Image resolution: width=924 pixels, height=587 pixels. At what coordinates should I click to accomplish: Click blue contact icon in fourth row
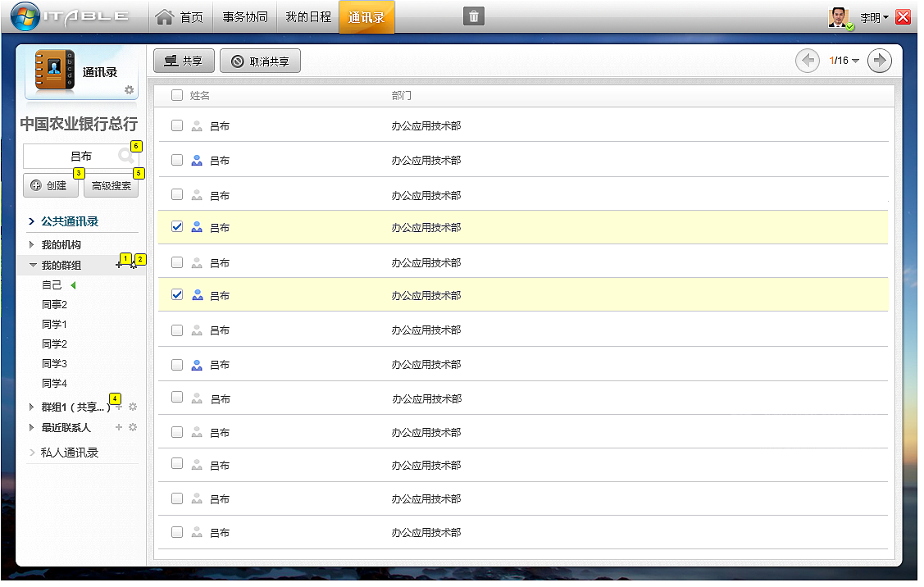coord(197,227)
